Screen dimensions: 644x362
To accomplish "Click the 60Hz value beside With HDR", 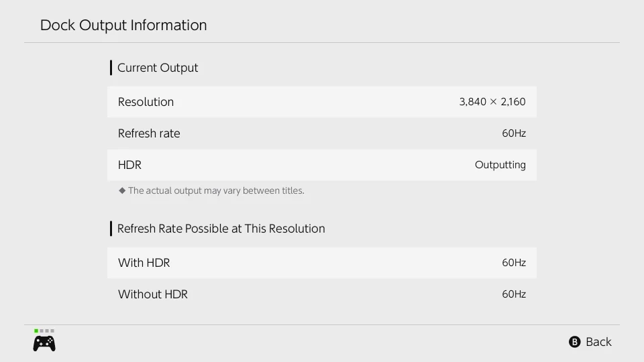I will pyautogui.click(x=514, y=263).
